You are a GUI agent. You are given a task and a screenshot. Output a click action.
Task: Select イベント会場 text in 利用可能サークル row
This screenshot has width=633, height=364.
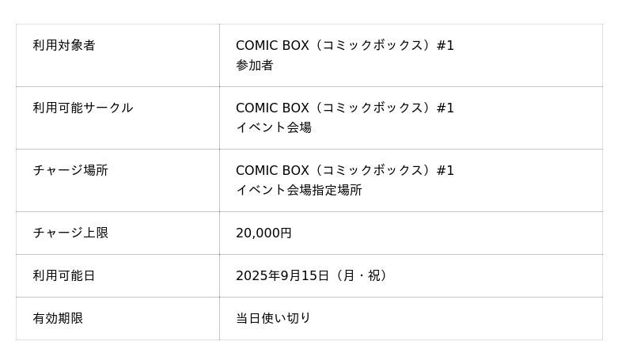tap(274, 128)
